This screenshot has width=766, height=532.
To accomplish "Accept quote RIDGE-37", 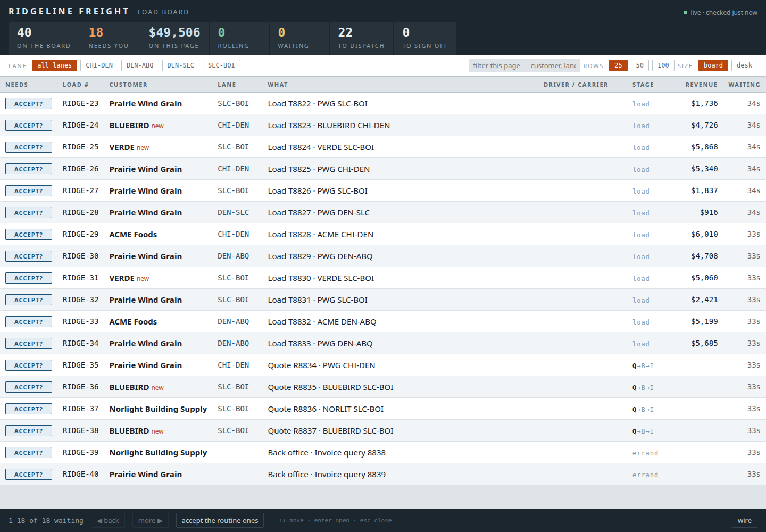I will tap(29, 409).
